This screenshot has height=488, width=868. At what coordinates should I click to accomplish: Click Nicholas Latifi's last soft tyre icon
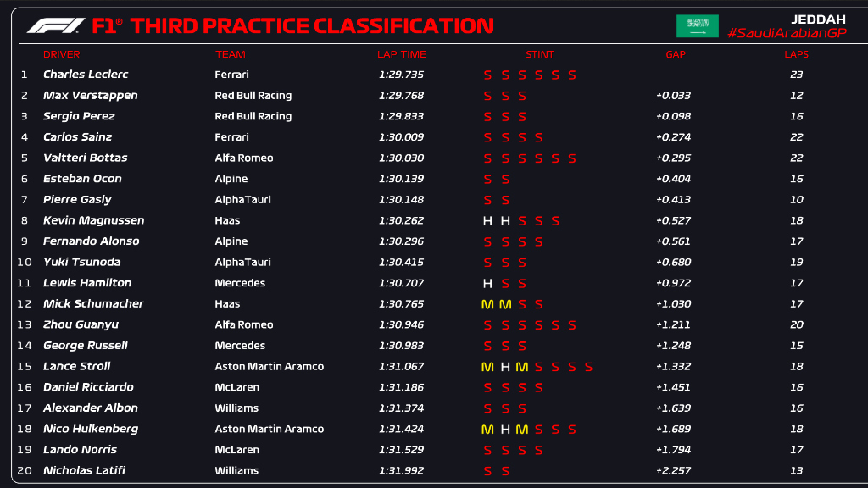pyautogui.click(x=505, y=471)
